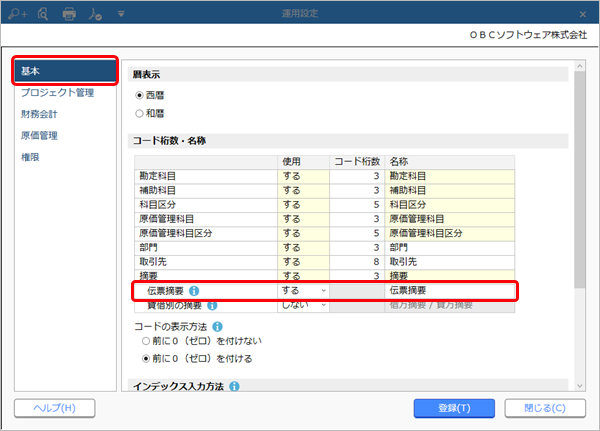Select 前に０（ゼロ）を付ける option
Image resolution: width=600 pixels, height=431 pixels.
point(146,359)
